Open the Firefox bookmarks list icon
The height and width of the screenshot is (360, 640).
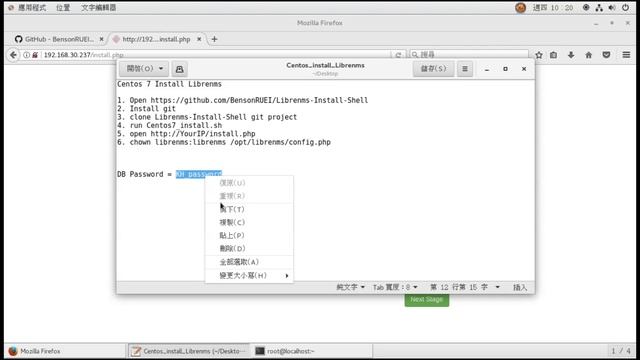point(553,55)
